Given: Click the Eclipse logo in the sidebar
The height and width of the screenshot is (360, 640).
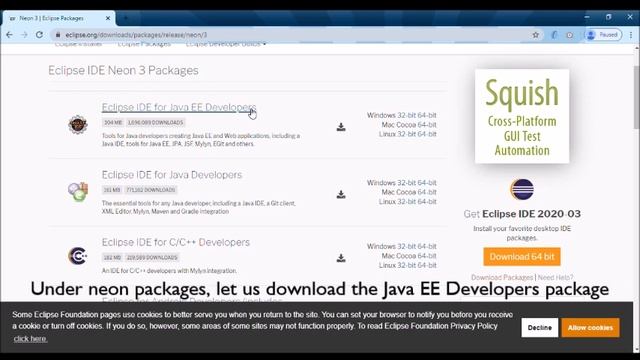Looking at the screenshot, I should click(522, 189).
